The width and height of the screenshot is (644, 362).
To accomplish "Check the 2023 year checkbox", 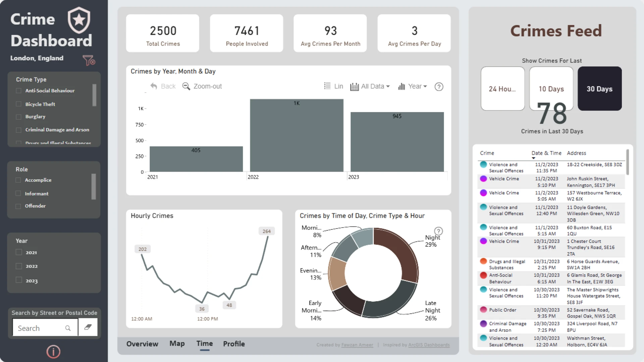I will [x=19, y=280].
